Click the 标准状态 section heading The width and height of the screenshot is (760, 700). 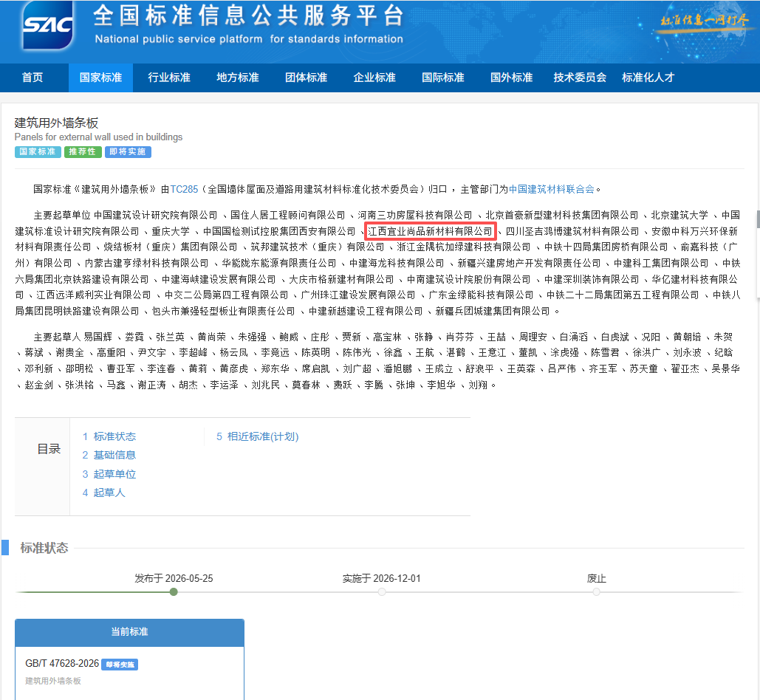point(44,548)
